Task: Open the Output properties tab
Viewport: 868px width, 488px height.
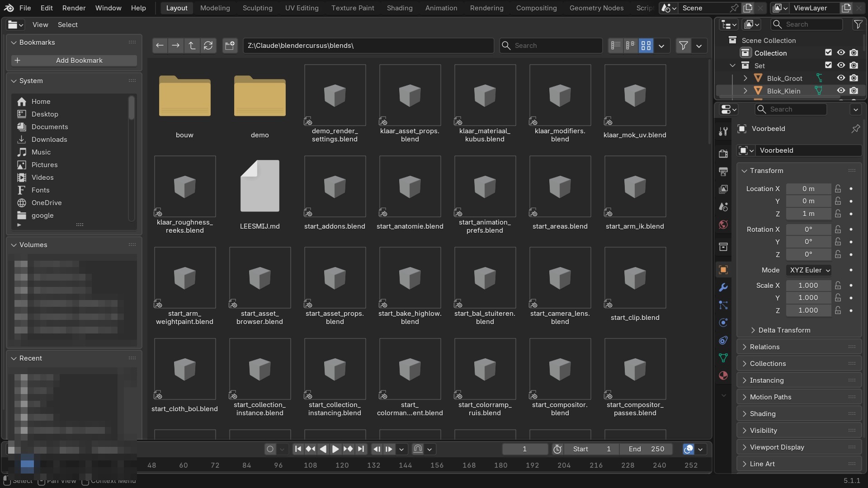Action: click(x=723, y=171)
